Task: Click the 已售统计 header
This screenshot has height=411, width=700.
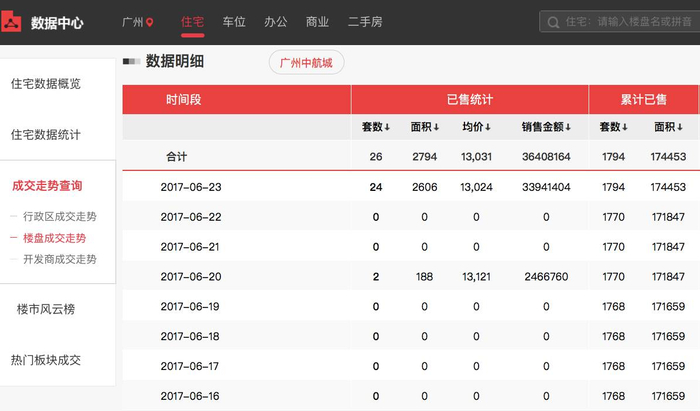Action: coord(470,100)
